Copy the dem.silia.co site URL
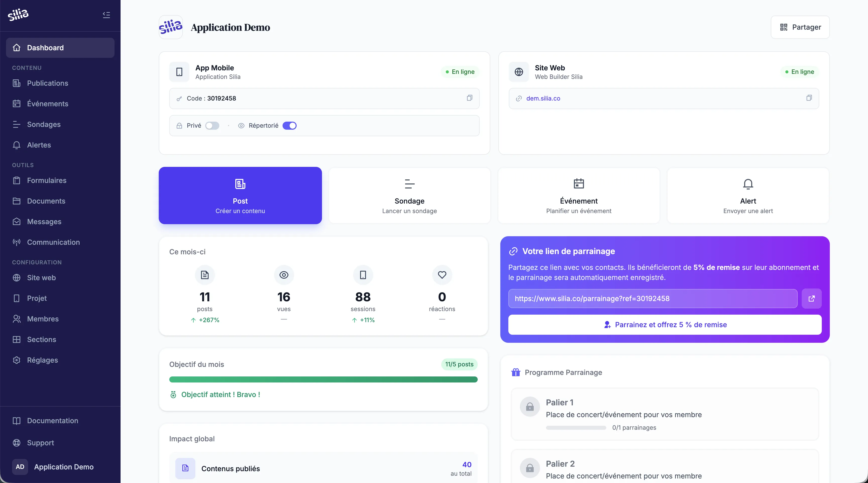The image size is (868, 483). click(x=809, y=98)
